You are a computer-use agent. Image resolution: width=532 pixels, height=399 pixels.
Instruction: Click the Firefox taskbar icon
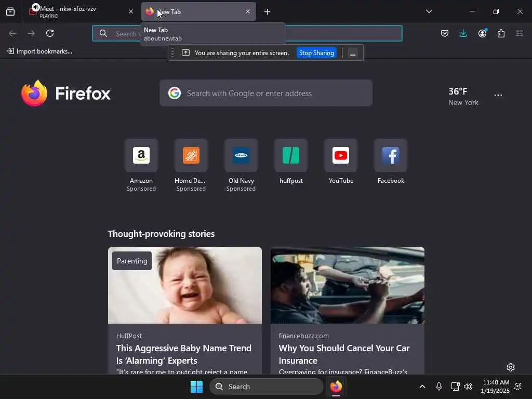click(x=336, y=387)
